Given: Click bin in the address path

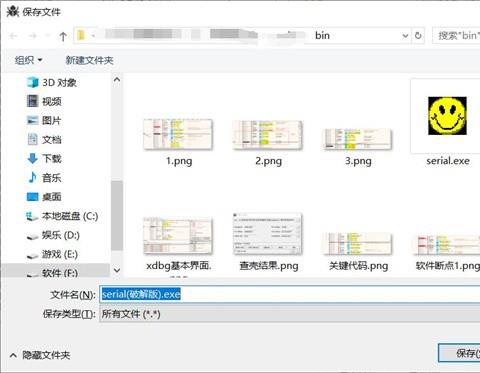Looking at the screenshot, I should pos(322,35).
